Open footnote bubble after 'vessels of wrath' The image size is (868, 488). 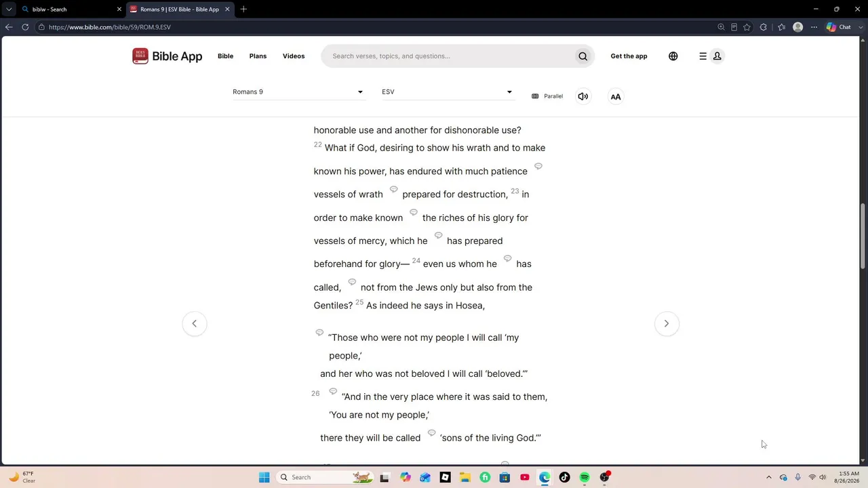(x=393, y=189)
